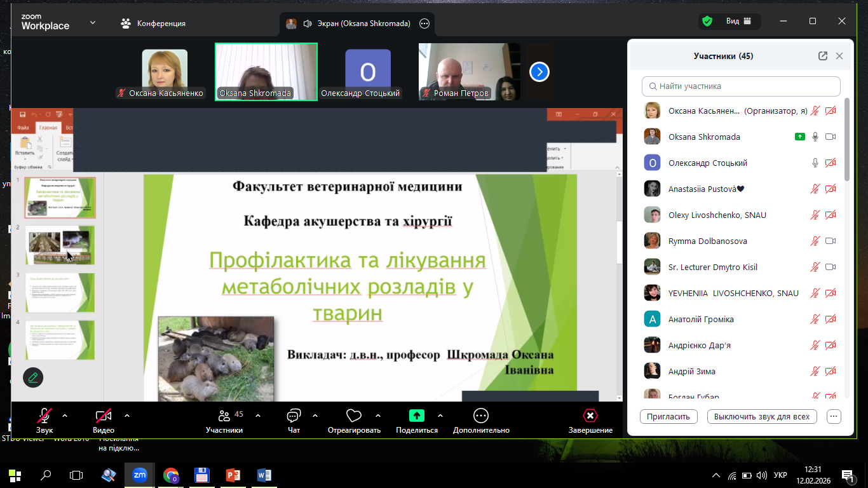Screen dimensions: 868x488
Task: Click the participants list scrollbar
Action: point(846,140)
